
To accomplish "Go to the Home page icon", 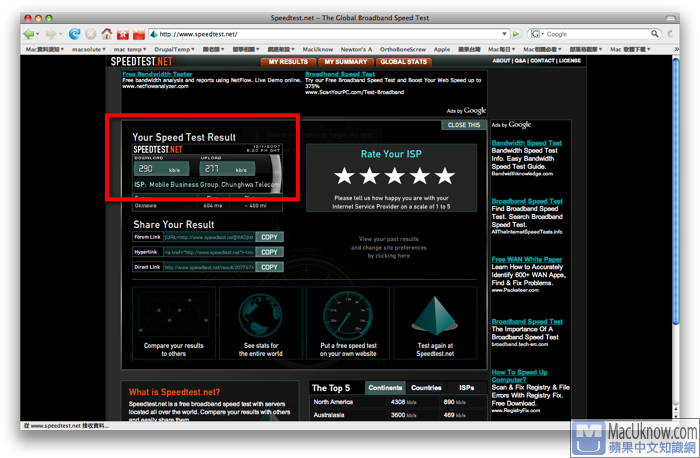I will pyautogui.click(x=107, y=34).
